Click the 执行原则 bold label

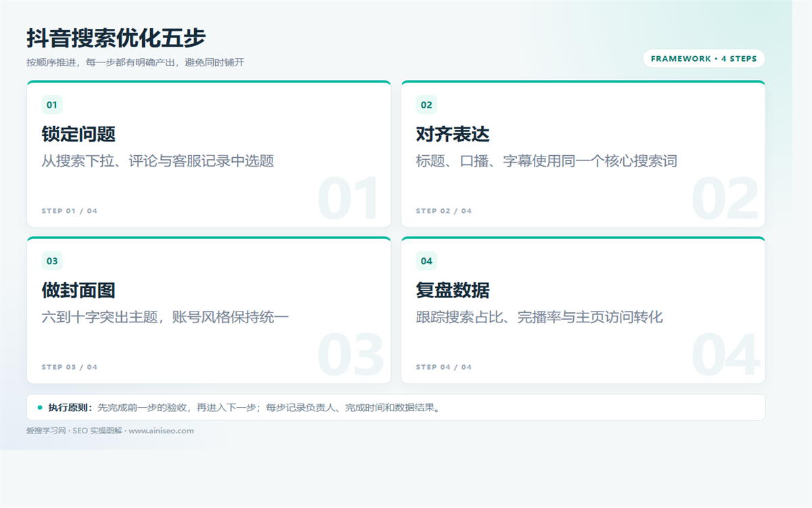(x=70, y=408)
